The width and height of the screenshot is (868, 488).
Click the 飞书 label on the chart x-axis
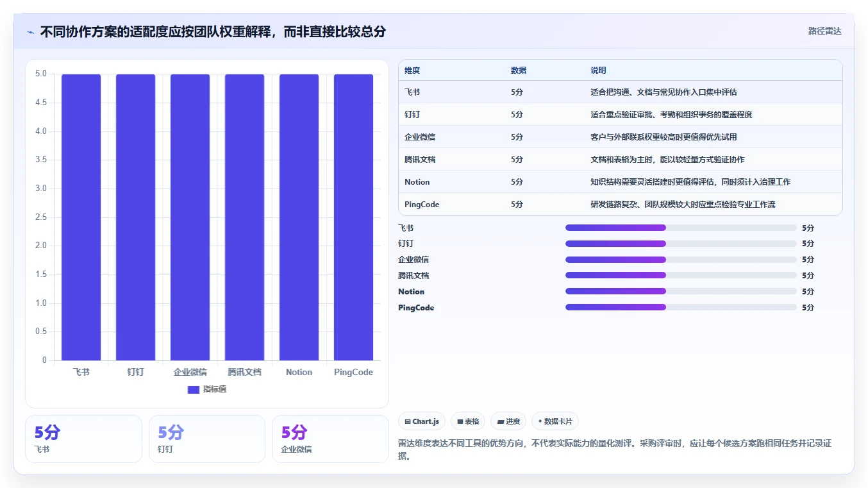pos(81,372)
